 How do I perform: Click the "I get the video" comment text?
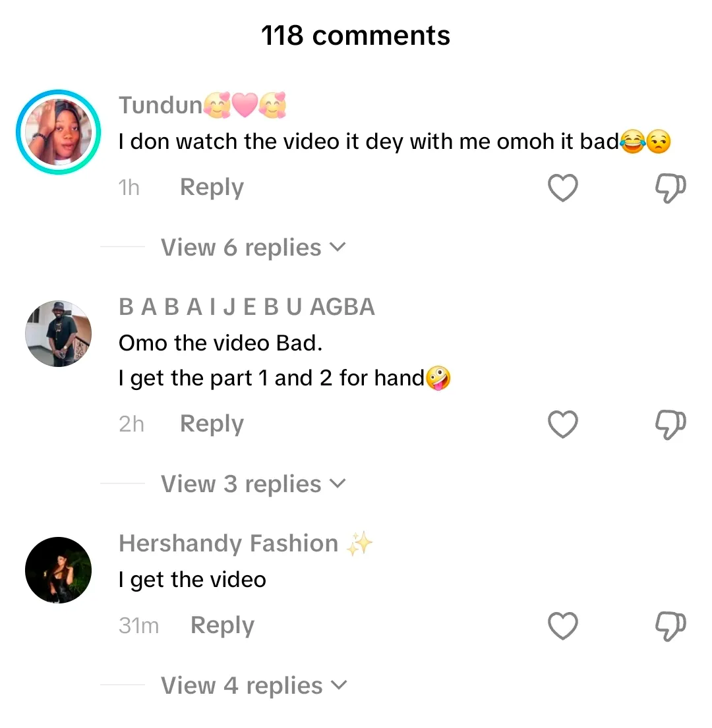tap(193, 580)
